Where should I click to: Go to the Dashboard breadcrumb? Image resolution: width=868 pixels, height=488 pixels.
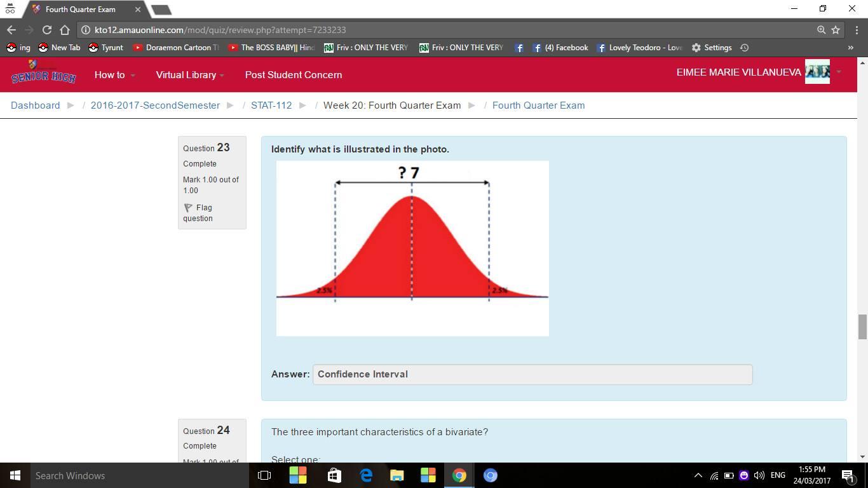tap(36, 105)
